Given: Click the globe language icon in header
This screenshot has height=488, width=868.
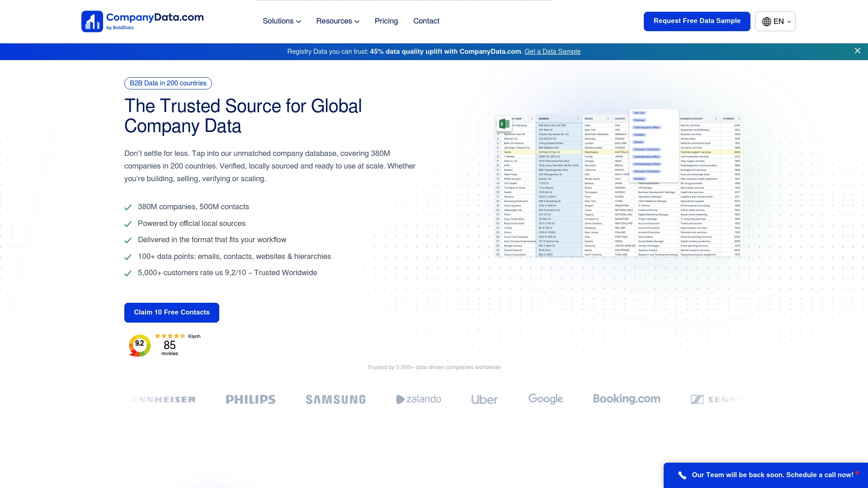Looking at the screenshot, I should (767, 21).
